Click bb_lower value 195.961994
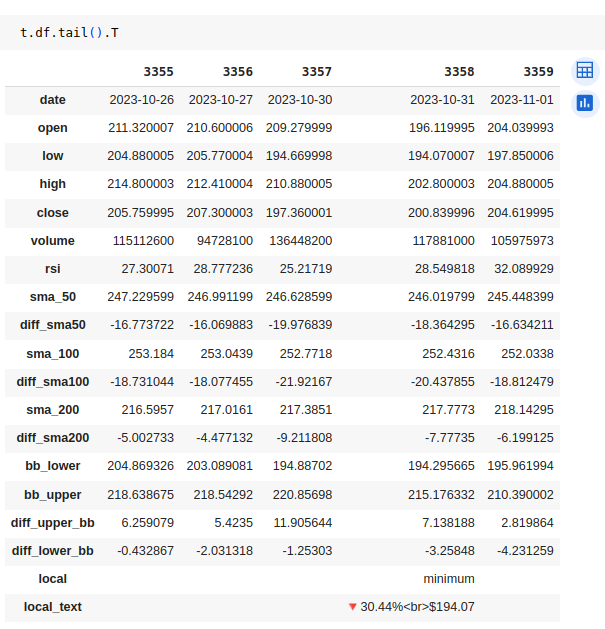 coord(520,466)
